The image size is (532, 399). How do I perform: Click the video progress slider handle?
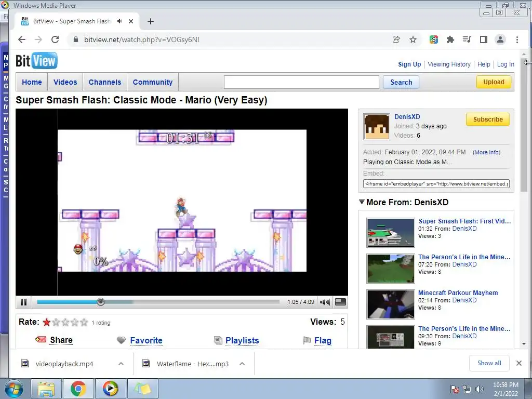point(100,302)
